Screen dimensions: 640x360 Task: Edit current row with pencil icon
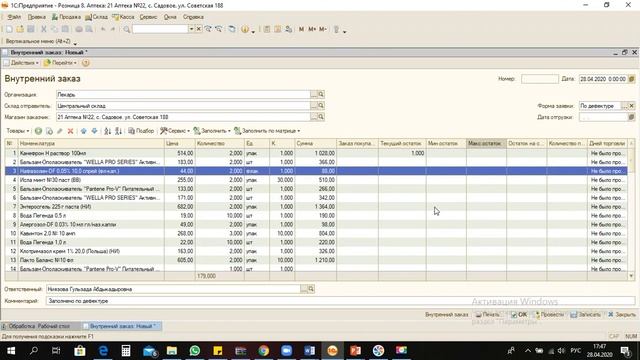pyautogui.click(x=60, y=131)
